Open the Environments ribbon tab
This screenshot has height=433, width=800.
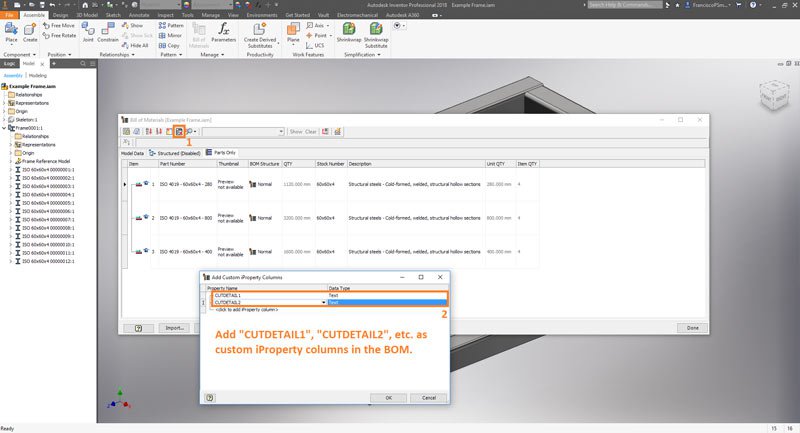pyautogui.click(x=262, y=15)
